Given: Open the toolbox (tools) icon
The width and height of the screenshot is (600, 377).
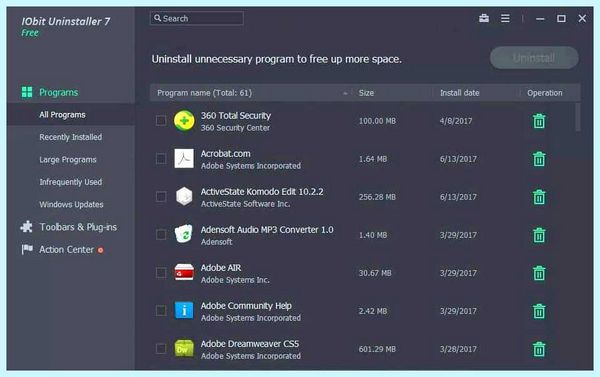Looking at the screenshot, I should [x=484, y=18].
